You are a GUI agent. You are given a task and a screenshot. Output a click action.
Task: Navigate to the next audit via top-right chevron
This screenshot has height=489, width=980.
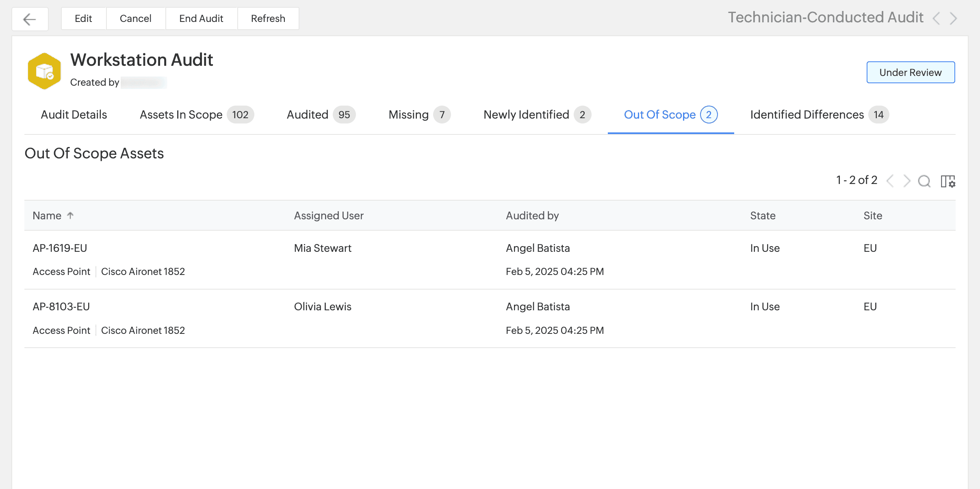[954, 18]
